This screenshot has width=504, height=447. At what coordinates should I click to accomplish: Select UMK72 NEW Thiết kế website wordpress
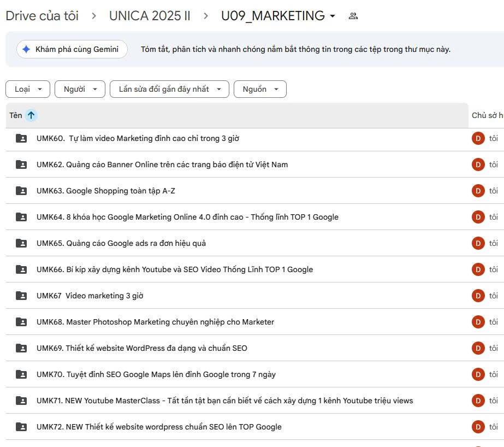coord(159,427)
